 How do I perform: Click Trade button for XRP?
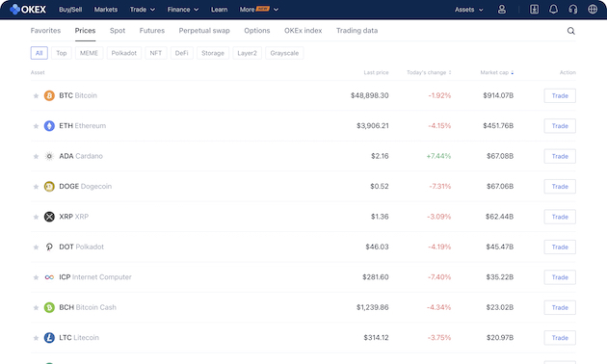click(560, 217)
